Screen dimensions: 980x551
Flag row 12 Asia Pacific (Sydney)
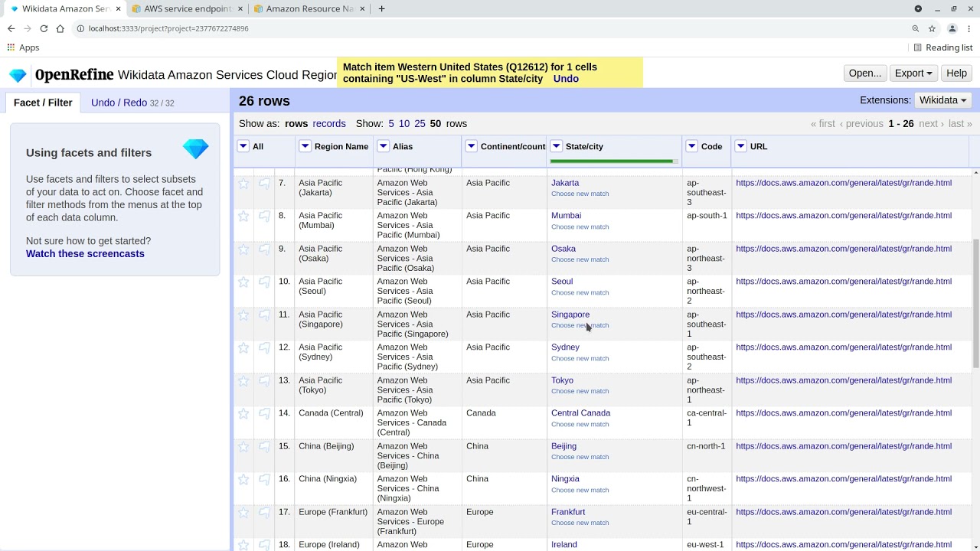click(x=264, y=348)
